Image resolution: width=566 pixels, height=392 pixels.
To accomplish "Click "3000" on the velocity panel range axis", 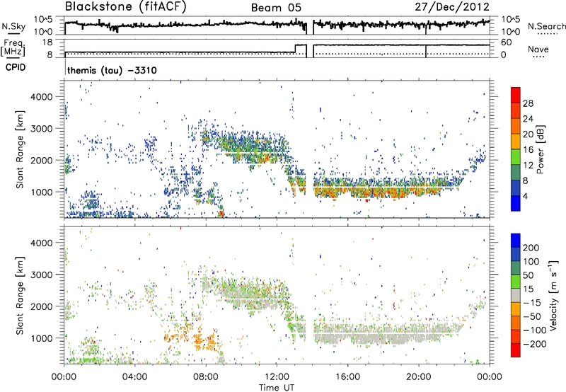I will 41,275.
